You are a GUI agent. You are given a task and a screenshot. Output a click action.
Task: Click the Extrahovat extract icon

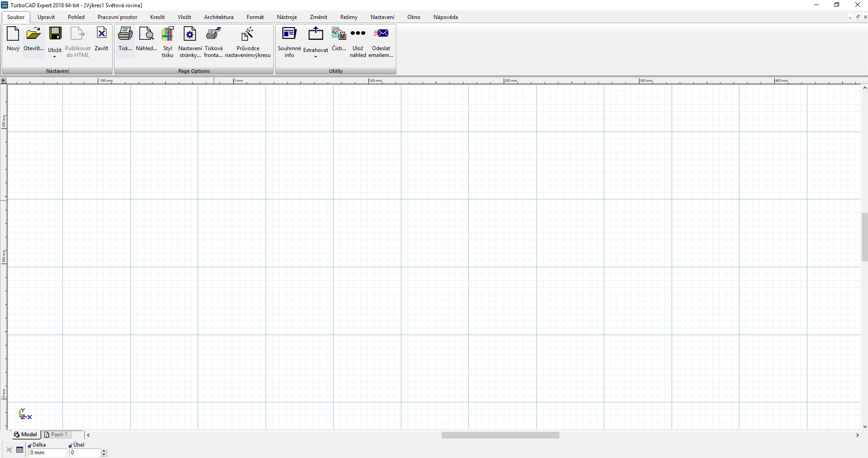pos(315,34)
